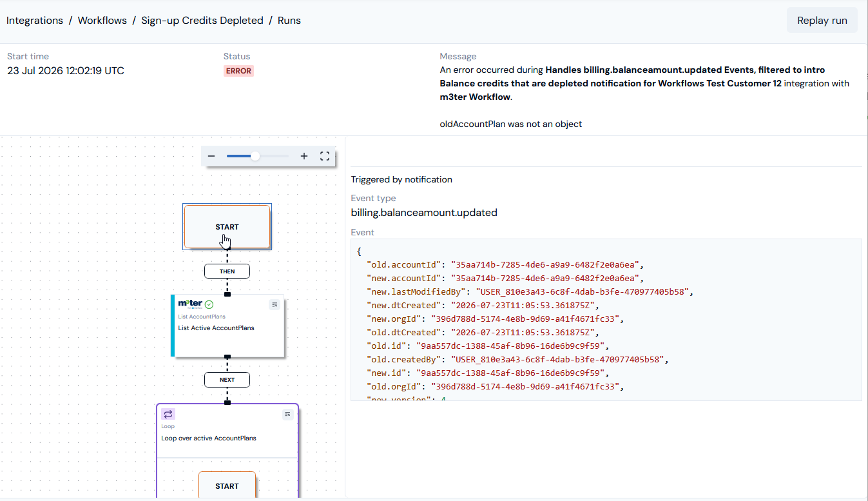This screenshot has height=501, width=868.
Task: Select the Runs breadcrumb item
Action: point(289,20)
